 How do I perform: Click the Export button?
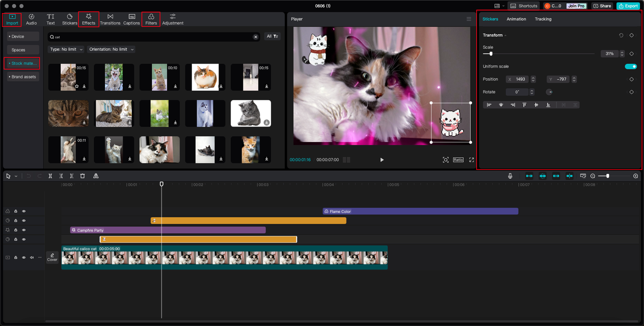628,6
